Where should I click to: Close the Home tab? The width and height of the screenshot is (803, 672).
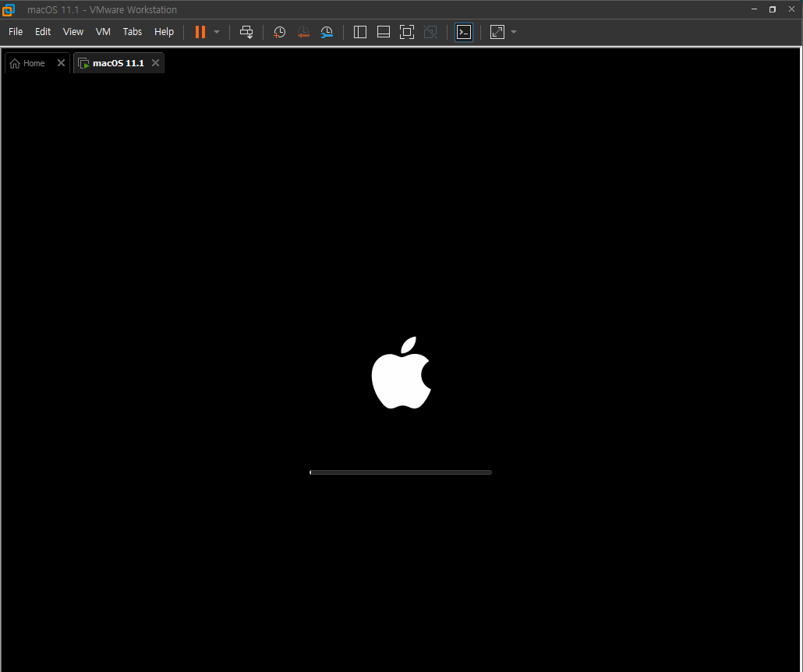click(x=61, y=62)
